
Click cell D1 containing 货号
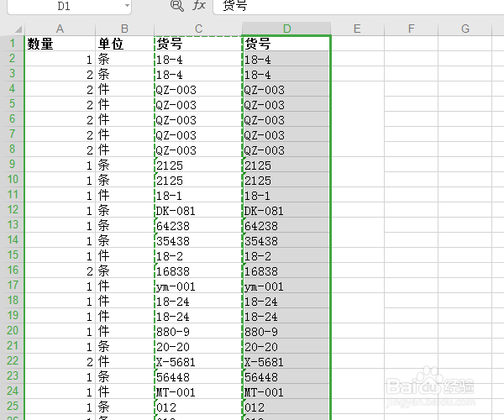286,44
